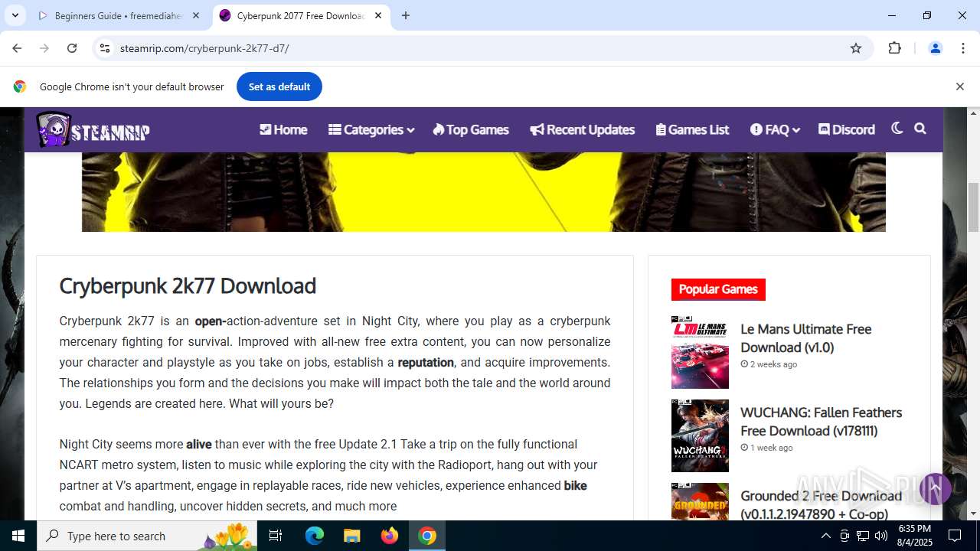The width and height of the screenshot is (980, 551).
Task: Click the Cyberpunk 2k77 Download heading
Action: (x=188, y=285)
